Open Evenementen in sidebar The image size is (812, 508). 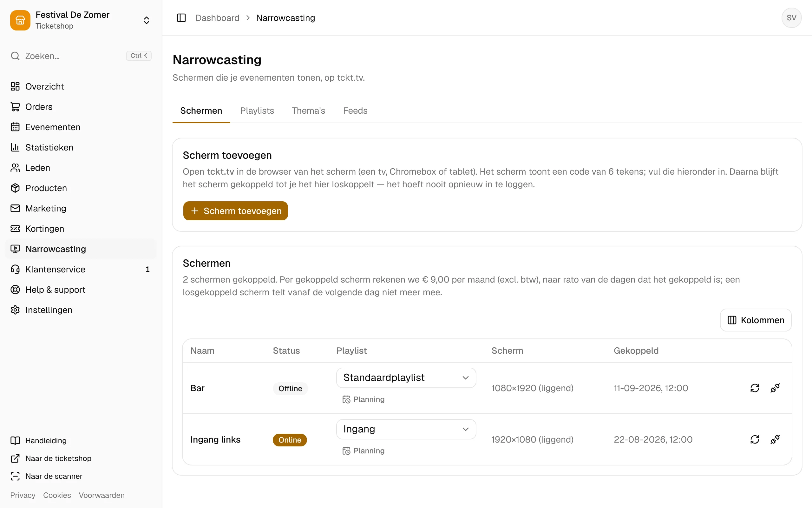point(81,127)
